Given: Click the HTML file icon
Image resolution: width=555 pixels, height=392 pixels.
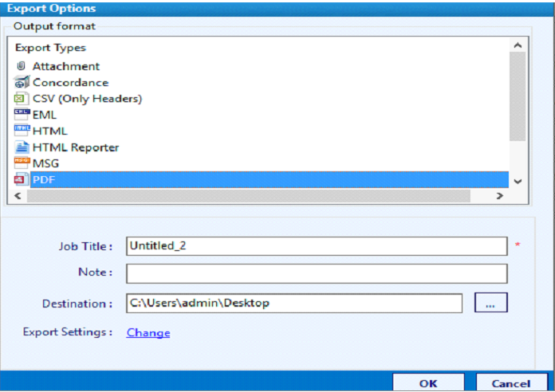Looking at the screenshot, I should pyautogui.click(x=22, y=131).
